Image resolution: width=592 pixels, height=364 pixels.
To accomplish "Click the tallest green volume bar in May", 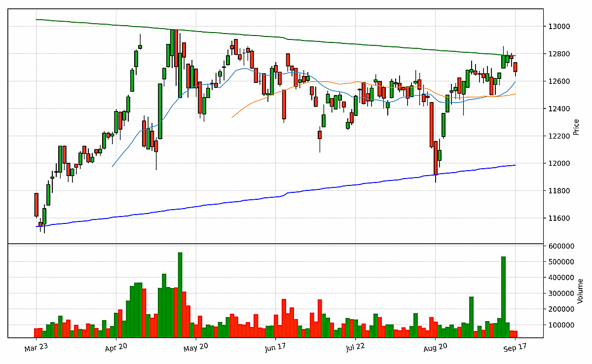I will click(x=180, y=295).
